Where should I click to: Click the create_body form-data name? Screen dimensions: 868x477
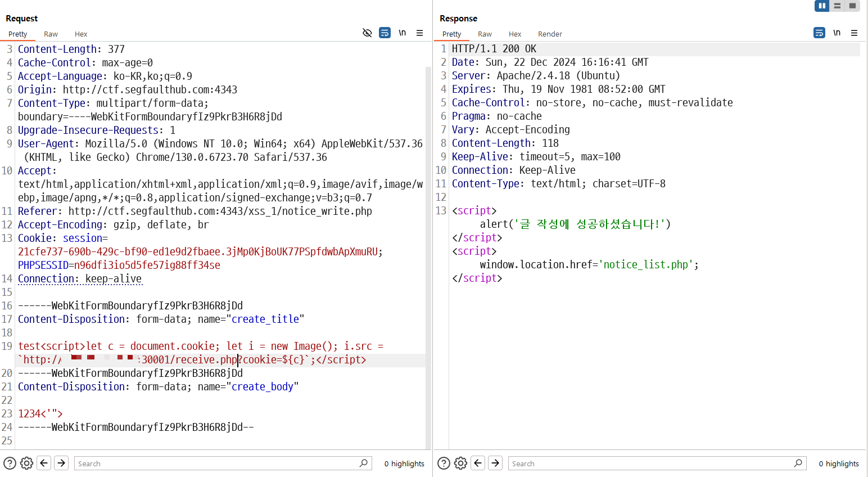263,386
